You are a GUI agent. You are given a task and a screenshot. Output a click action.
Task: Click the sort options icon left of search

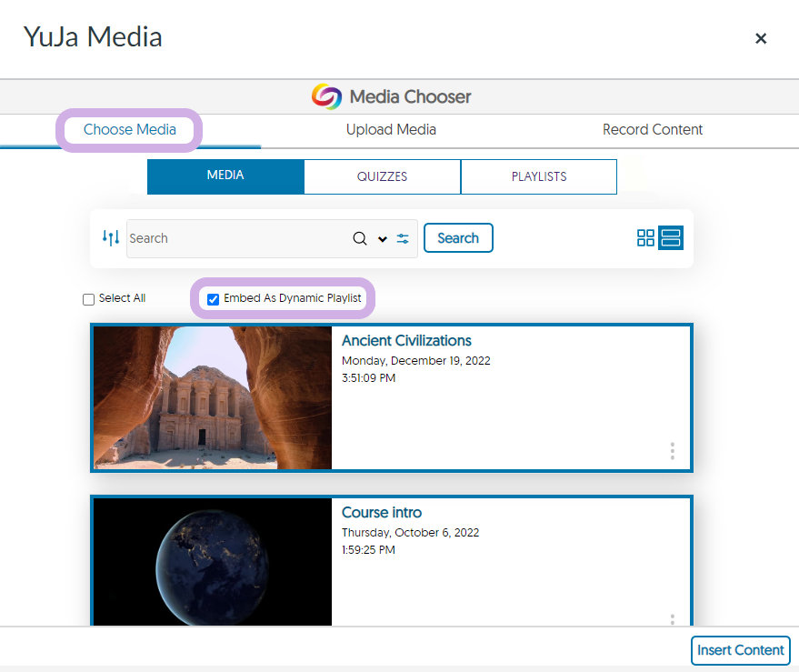pos(111,238)
